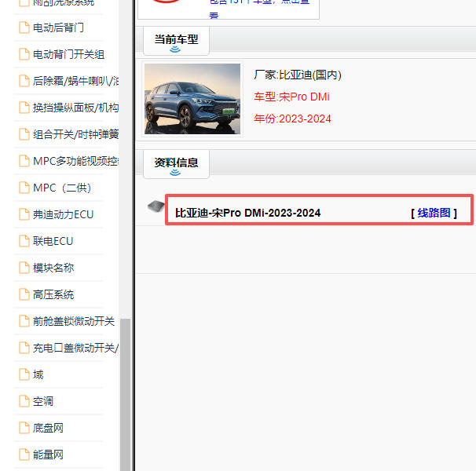Open the 组合开关/时钟弹簧 entry

click(x=75, y=134)
